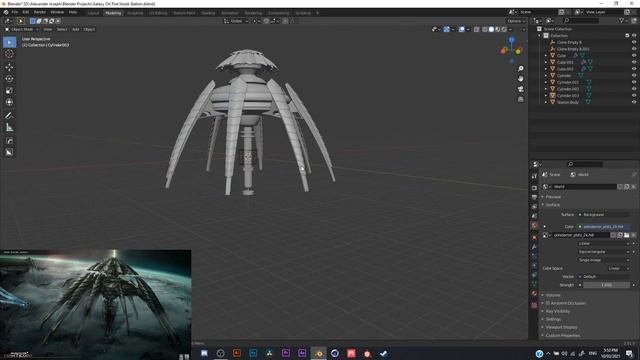The width and height of the screenshot is (640, 360).
Task: Hide Clone Empty 8 via eye icon
Action: click(x=634, y=42)
